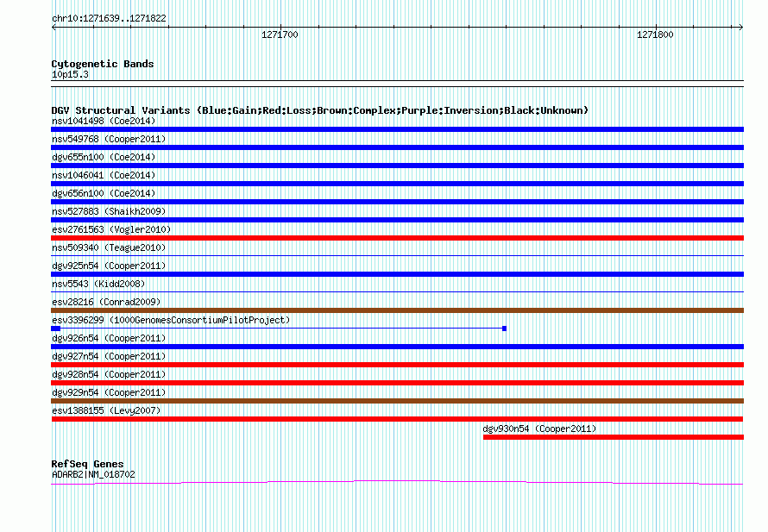Click the 1271700 ruler position label
This screenshot has width=768, height=532.
(x=280, y=34)
